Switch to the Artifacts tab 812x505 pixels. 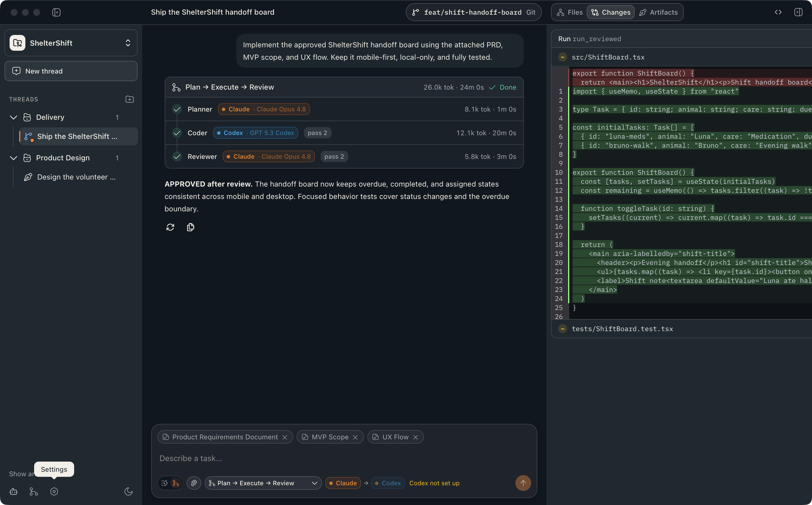click(x=659, y=12)
